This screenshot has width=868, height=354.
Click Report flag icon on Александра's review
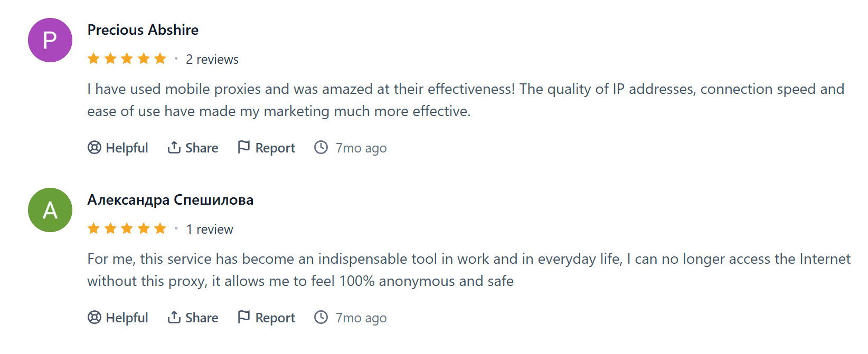243,317
